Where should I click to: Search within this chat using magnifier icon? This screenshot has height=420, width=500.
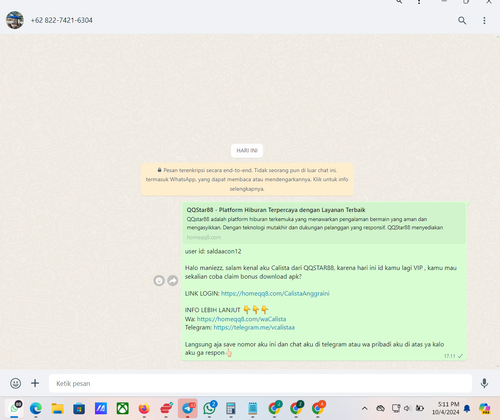click(x=462, y=20)
